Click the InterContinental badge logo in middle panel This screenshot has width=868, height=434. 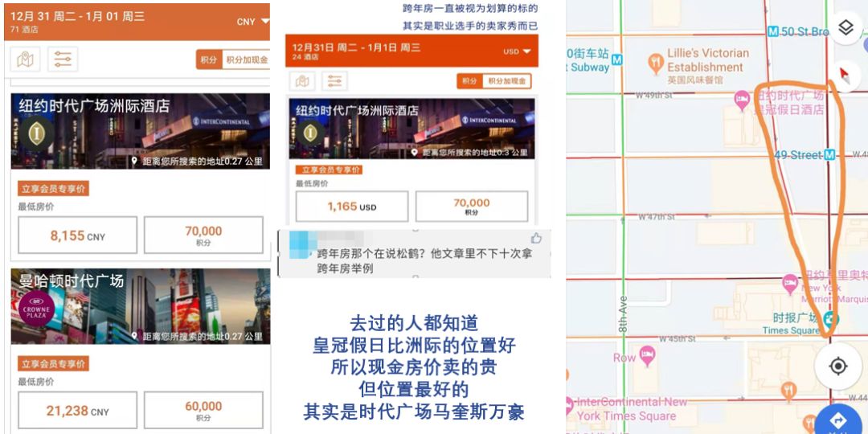[x=310, y=133]
